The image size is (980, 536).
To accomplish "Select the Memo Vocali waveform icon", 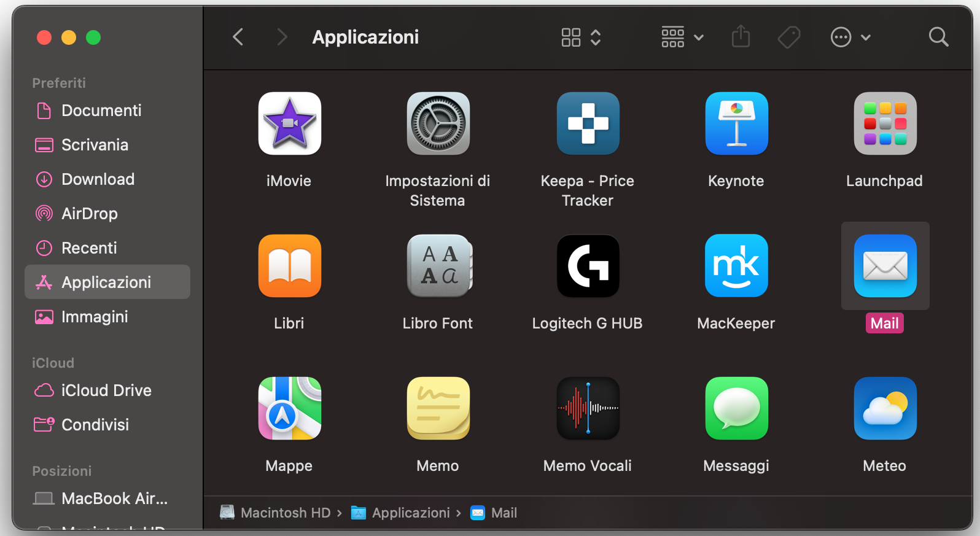I will tap(588, 408).
